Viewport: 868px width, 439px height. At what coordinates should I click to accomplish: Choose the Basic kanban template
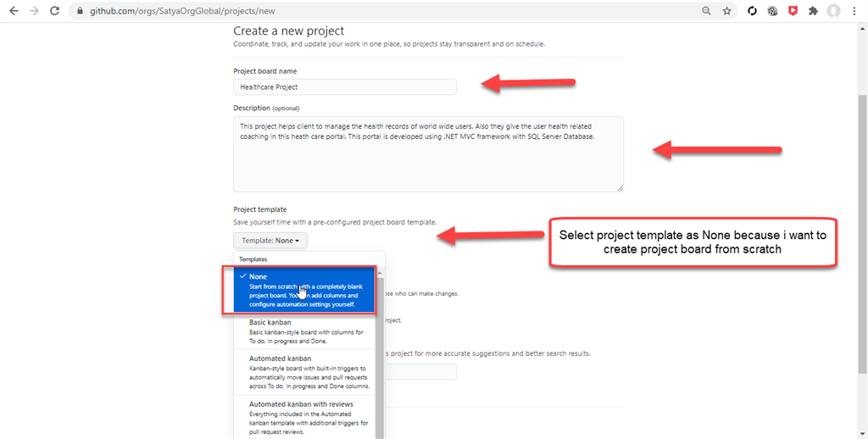305,331
